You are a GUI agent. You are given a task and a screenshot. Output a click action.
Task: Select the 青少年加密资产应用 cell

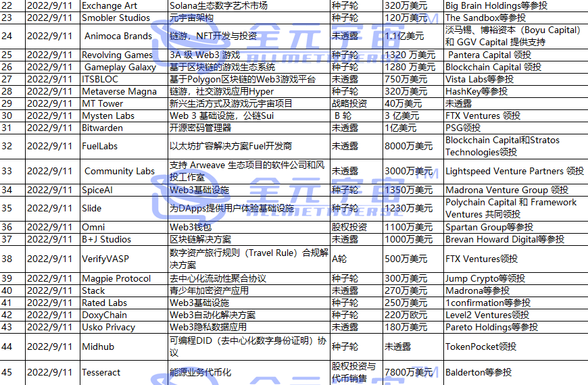(x=249, y=291)
